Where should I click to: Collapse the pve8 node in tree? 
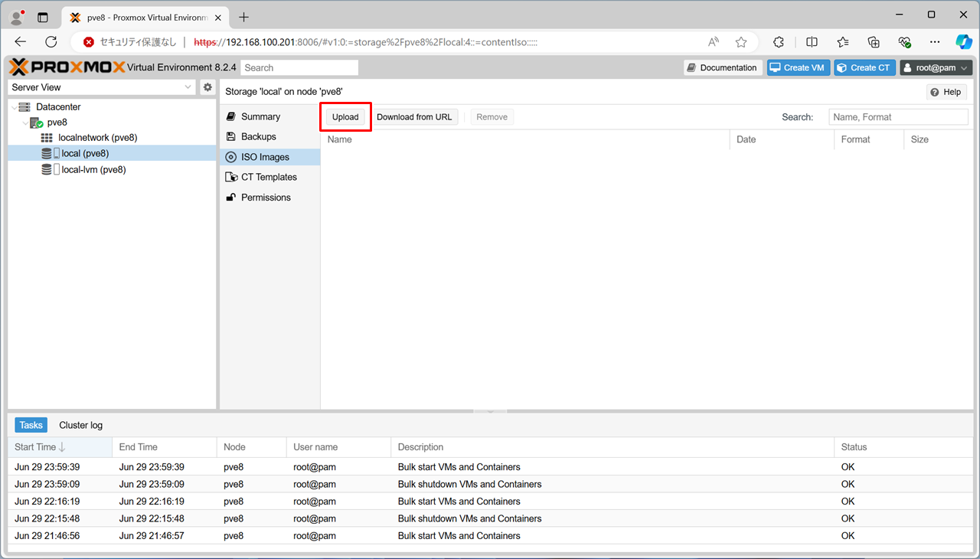point(25,123)
